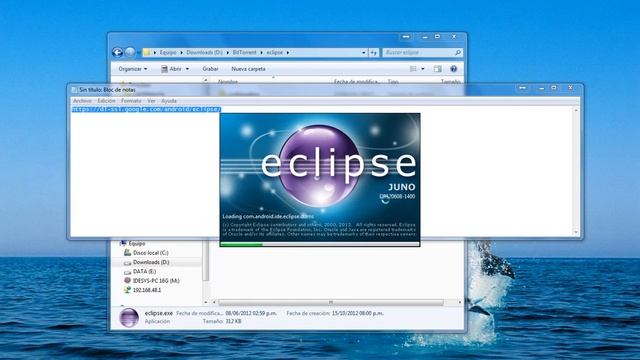Open the Ver menu in Notepad
This screenshot has width=640, height=360.
[x=151, y=101]
